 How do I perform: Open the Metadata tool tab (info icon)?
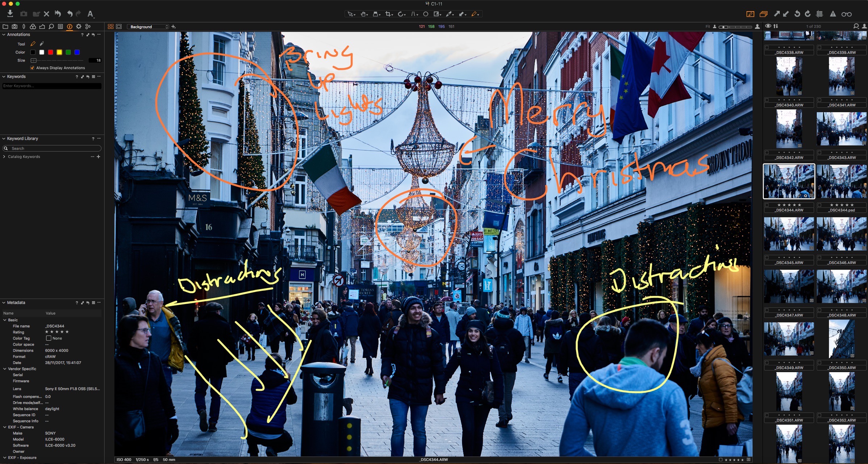pos(70,26)
